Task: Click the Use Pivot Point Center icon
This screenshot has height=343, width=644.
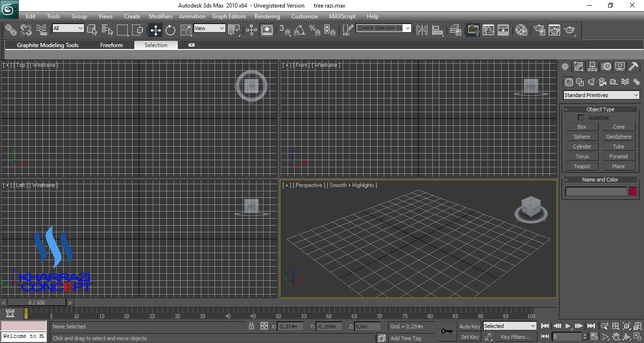Action: pyautogui.click(x=234, y=30)
